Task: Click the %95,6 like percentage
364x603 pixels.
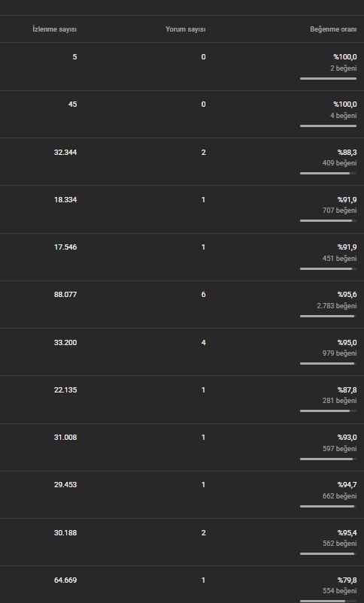Action: pyautogui.click(x=347, y=295)
